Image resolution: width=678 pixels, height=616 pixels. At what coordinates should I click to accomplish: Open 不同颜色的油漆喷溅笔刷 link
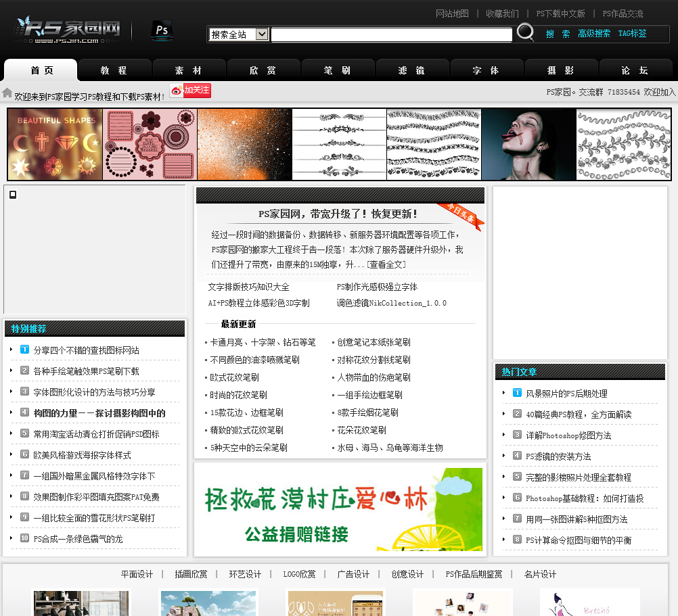(254, 360)
